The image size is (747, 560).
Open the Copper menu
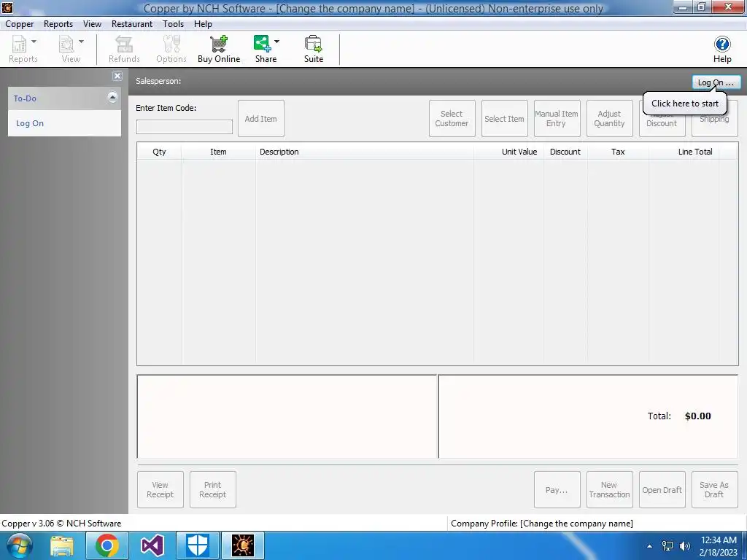(x=20, y=24)
